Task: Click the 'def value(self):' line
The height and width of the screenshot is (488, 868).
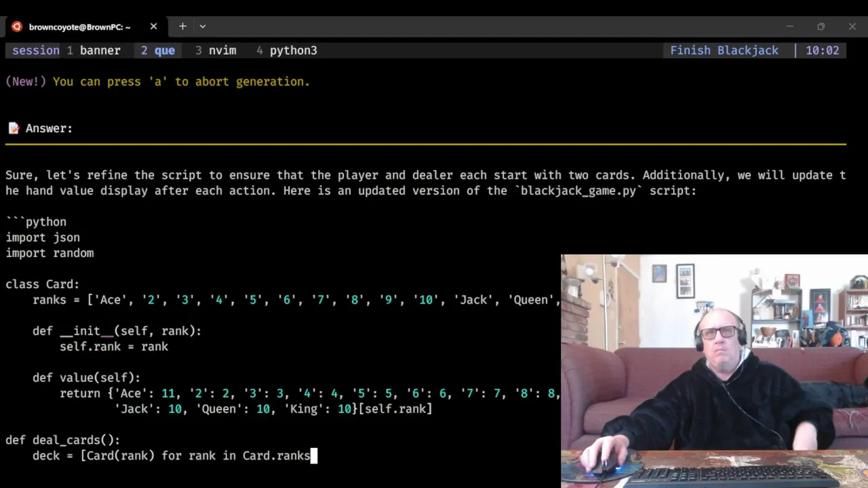Action: (x=87, y=378)
